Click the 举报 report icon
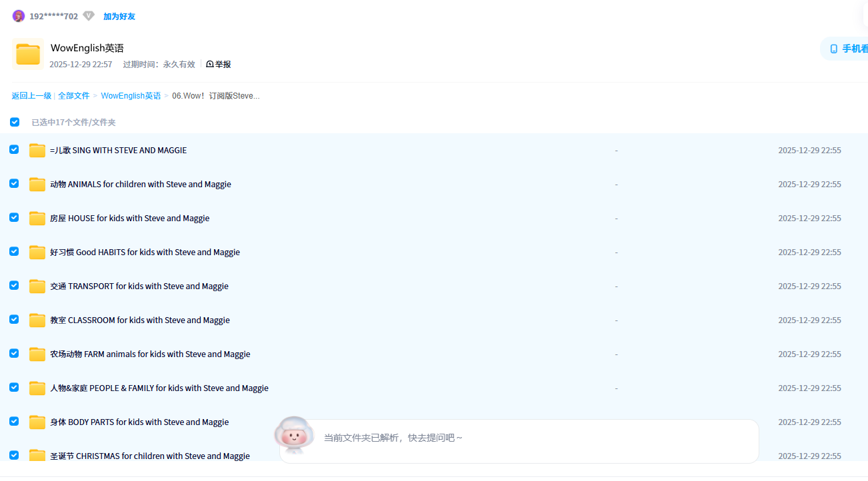The width and height of the screenshot is (868, 481). tap(210, 65)
